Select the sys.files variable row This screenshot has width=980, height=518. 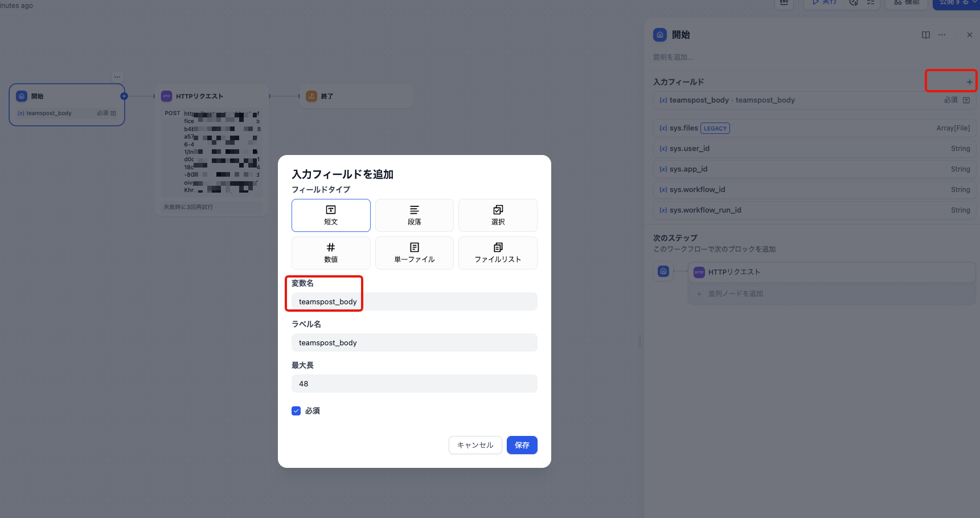[814, 128]
